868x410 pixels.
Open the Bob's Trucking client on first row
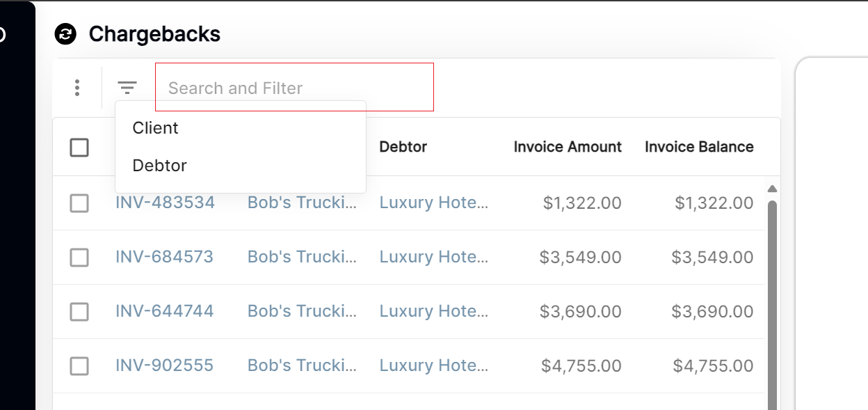click(302, 203)
